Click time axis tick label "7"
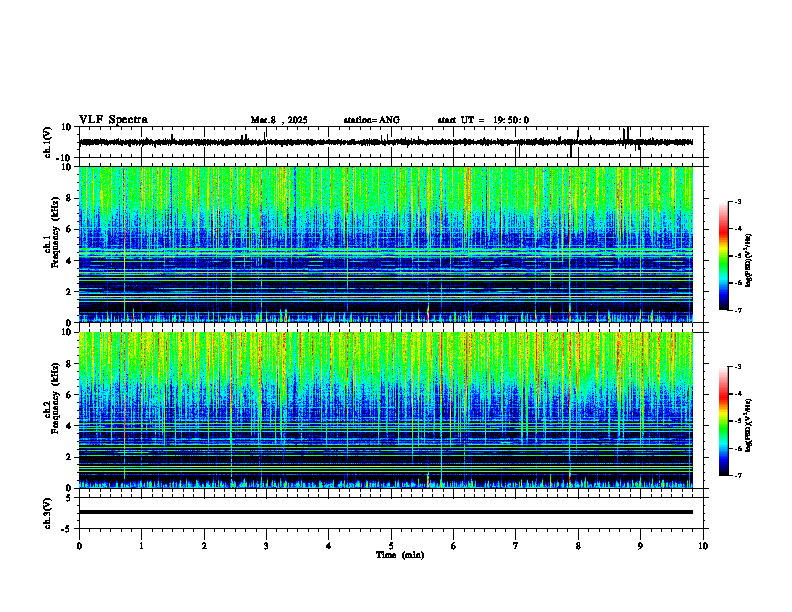Screen dimensions: 792x612 [516, 546]
